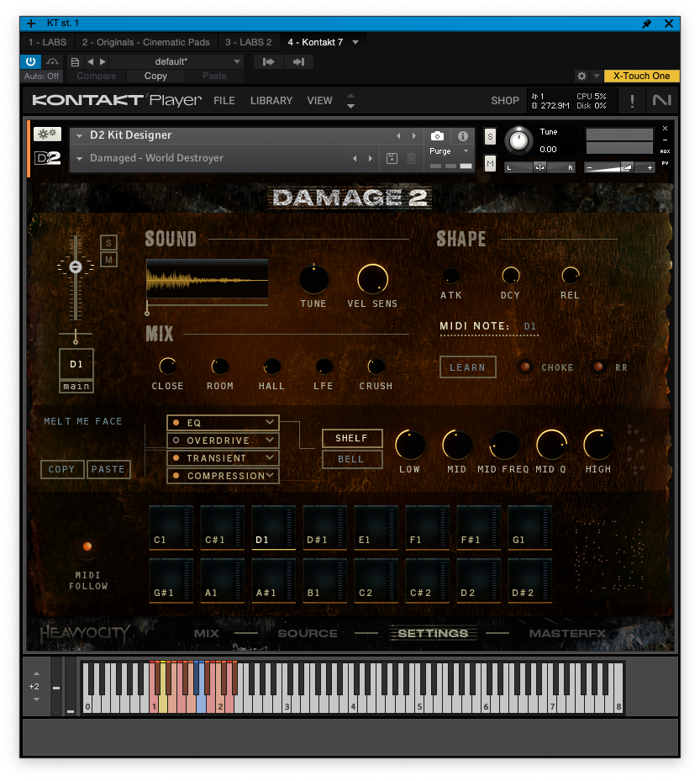Enable the OVERDRIVE effect power circle
The image size is (700, 781).
click(x=176, y=441)
